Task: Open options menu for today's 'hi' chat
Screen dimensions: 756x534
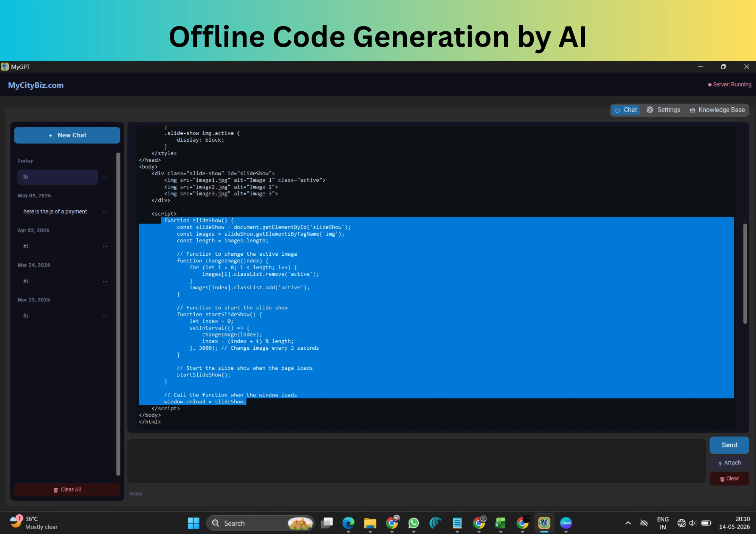Action: [105, 177]
